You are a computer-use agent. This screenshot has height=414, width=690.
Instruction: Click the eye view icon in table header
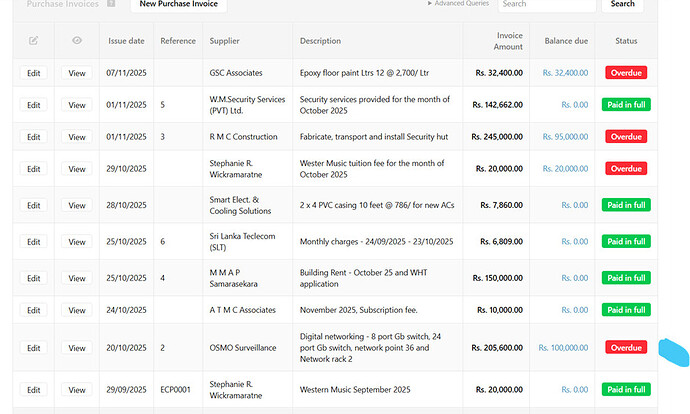pyautogui.click(x=77, y=41)
